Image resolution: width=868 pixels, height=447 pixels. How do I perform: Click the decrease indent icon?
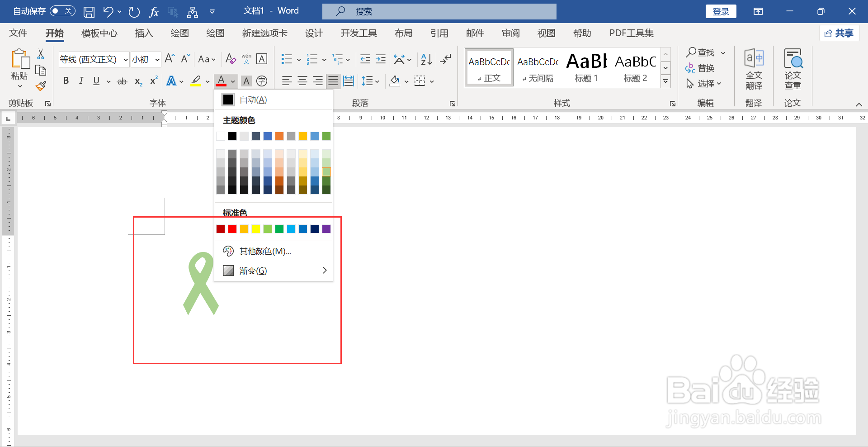pyautogui.click(x=365, y=59)
